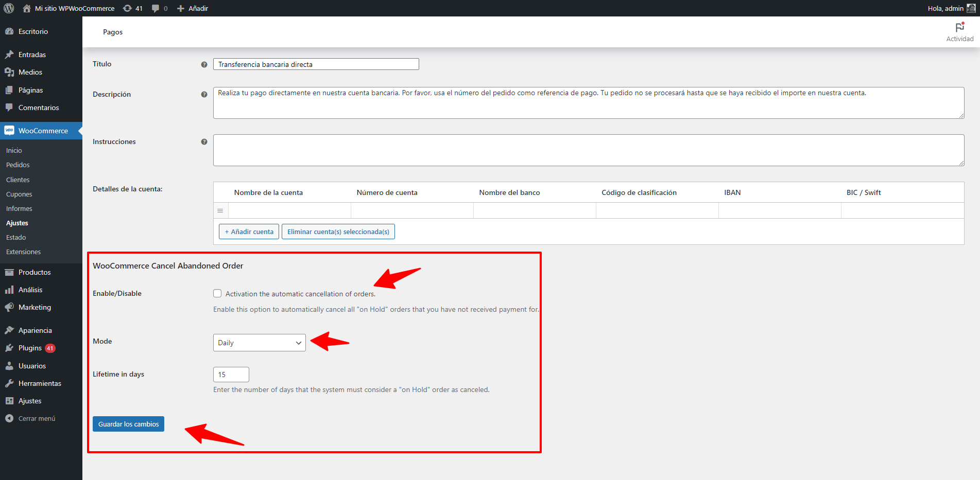Click the Título text field
Screen dimensions: 980x480
(x=316, y=64)
